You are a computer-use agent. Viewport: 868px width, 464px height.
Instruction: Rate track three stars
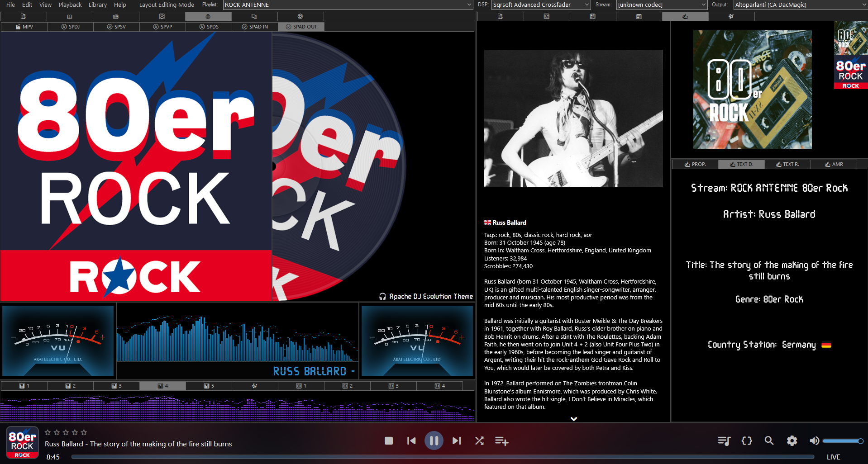click(66, 432)
